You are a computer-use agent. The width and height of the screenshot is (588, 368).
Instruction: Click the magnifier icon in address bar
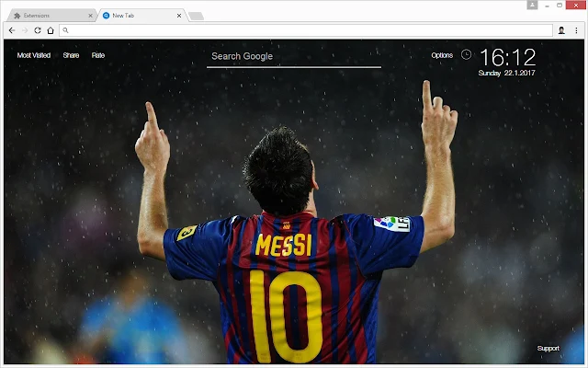coord(65,30)
